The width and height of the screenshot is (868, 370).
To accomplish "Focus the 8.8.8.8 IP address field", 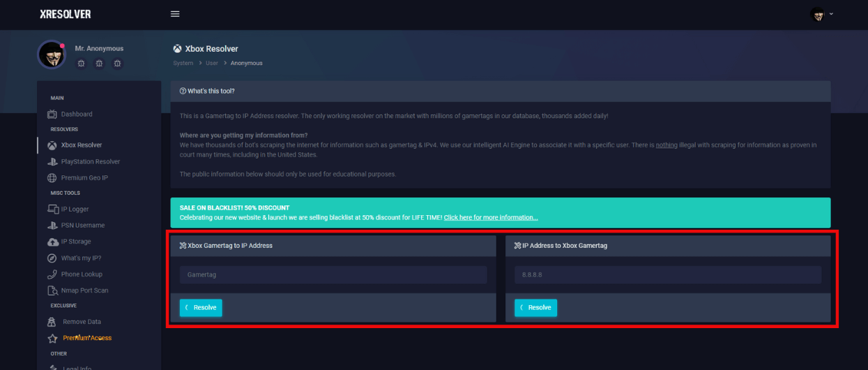I will [668, 275].
